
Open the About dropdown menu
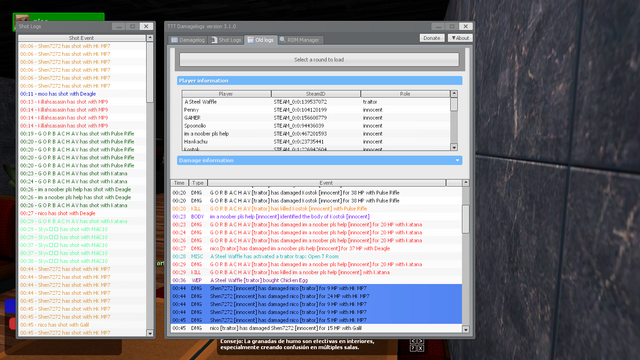tap(460, 38)
